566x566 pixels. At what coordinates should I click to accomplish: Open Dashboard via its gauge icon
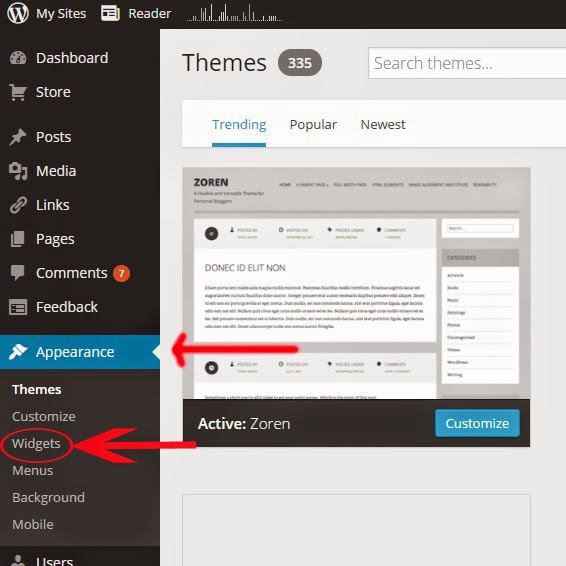pos(18,58)
